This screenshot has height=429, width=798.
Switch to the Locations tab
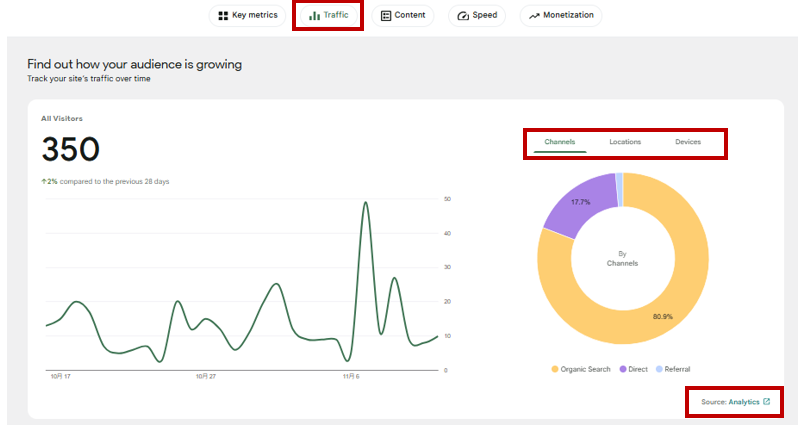625,142
